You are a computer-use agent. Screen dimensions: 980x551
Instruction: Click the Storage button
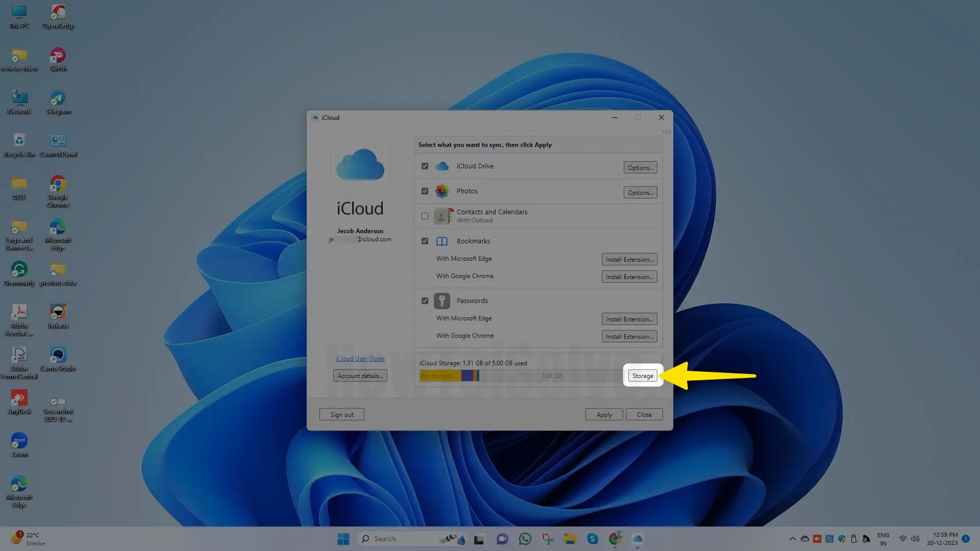coord(642,375)
